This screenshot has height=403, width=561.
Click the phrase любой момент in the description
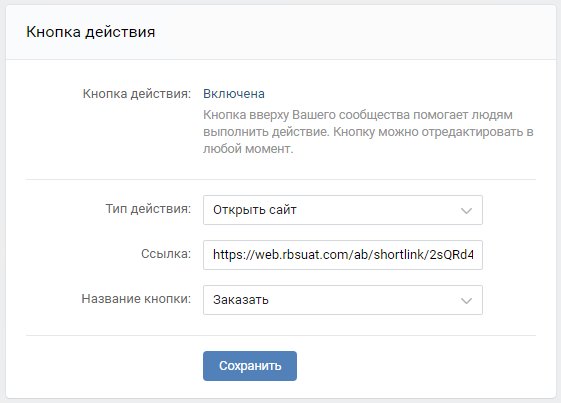point(247,149)
